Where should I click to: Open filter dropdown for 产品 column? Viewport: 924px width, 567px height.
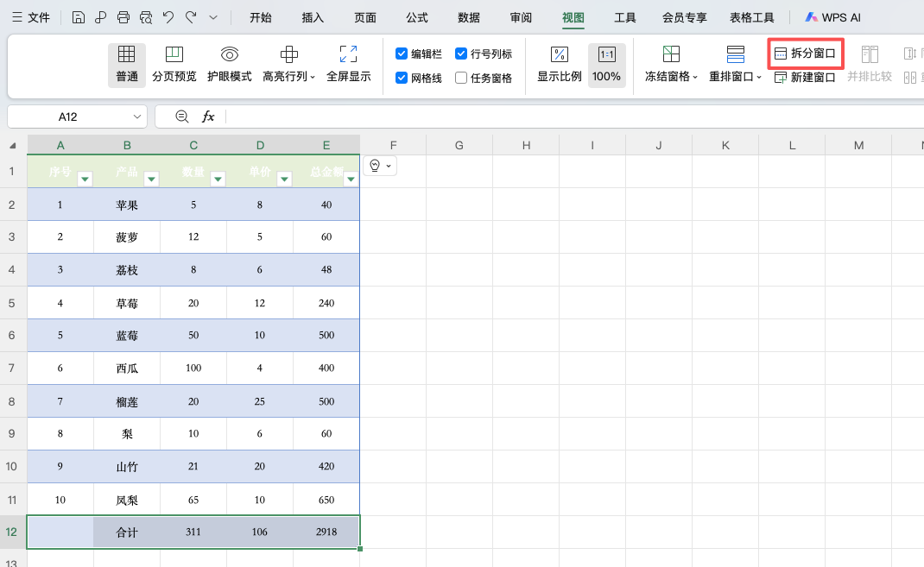(151, 179)
